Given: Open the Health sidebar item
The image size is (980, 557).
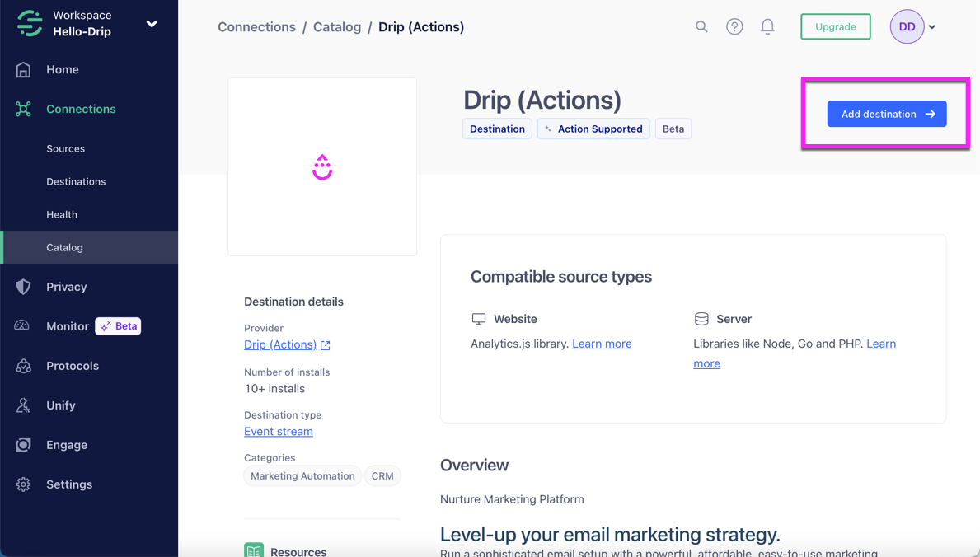Looking at the screenshot, I should tap(62, 214).
